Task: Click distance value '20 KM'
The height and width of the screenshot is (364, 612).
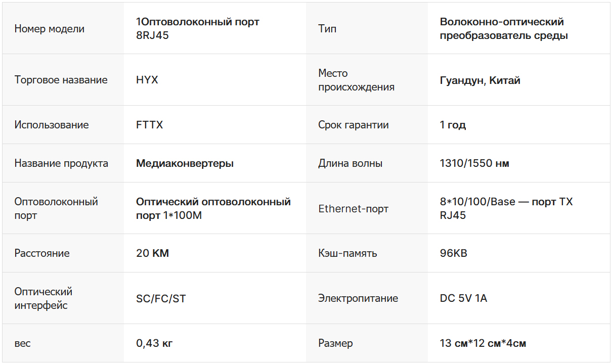Action: (153, 253)
